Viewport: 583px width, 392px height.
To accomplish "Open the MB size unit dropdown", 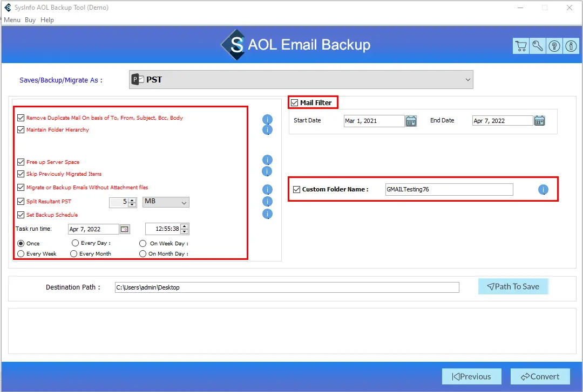I will coord(184,203).
